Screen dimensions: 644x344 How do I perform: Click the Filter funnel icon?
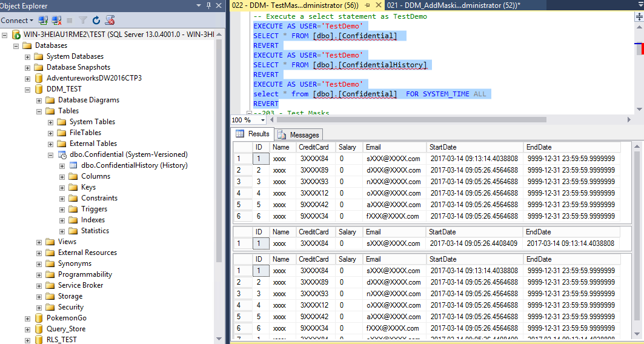[83, 20]
